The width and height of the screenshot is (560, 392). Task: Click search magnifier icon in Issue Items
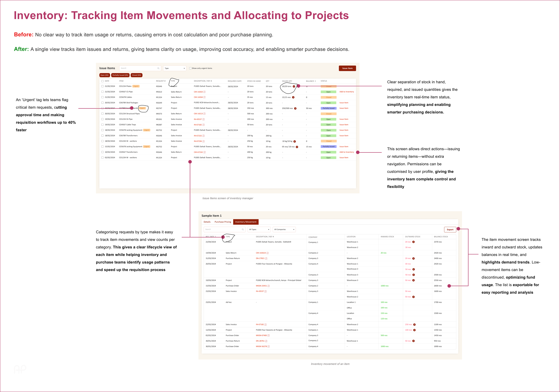(x=158, y=68)
